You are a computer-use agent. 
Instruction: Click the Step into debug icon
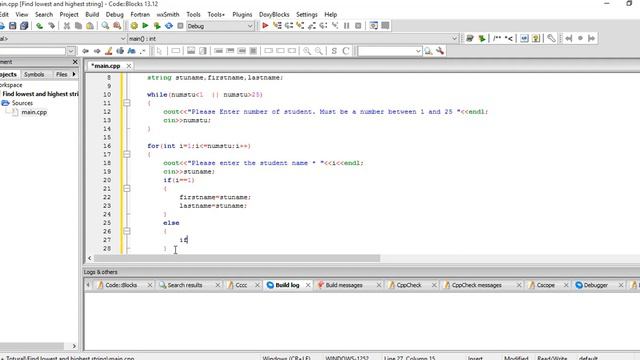point(300,26)
